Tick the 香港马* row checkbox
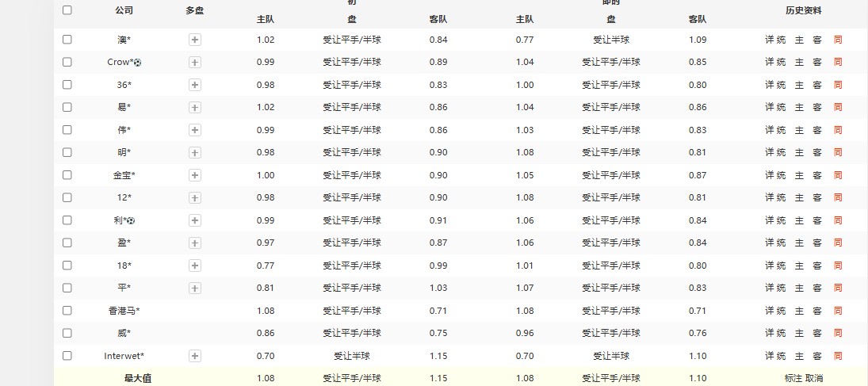868x386 pixels. 67,310
